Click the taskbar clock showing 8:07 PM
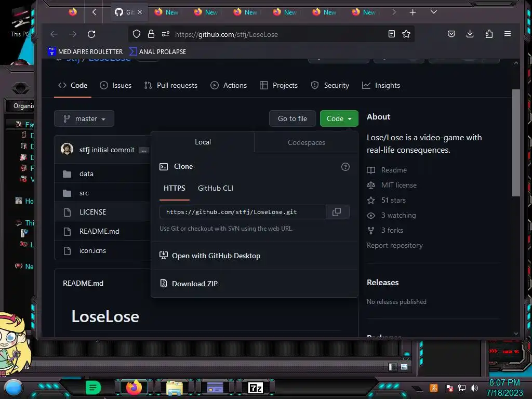 tap(504, 388)
